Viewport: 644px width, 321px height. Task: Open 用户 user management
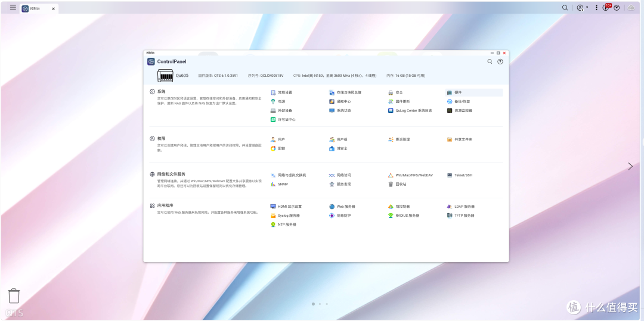[x=278, y=139]
